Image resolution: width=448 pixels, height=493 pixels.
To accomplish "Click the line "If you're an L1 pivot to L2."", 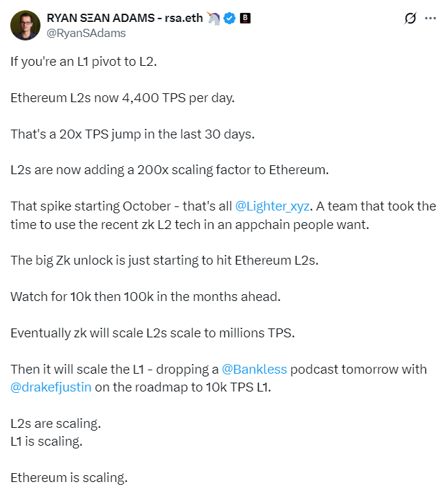I will pyautogui.click(x=84, y=61).
